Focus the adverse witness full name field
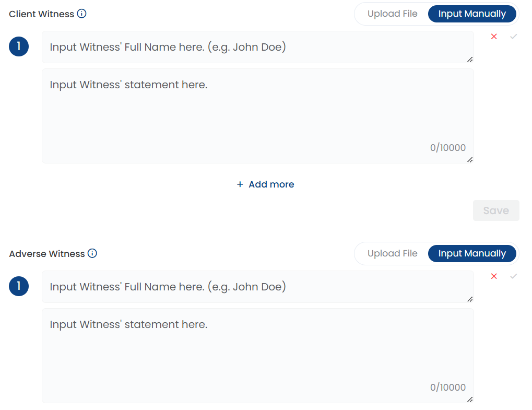The height and width of the screenshot is (410, 532). tap(258, 287)
